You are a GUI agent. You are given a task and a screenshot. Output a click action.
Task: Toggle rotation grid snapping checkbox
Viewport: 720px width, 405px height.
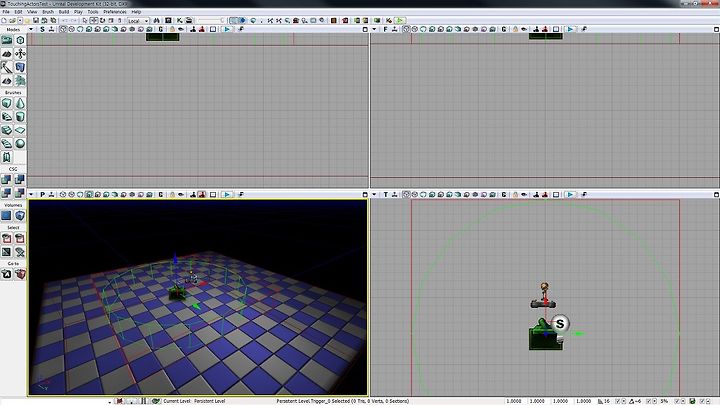click(648, 401)
